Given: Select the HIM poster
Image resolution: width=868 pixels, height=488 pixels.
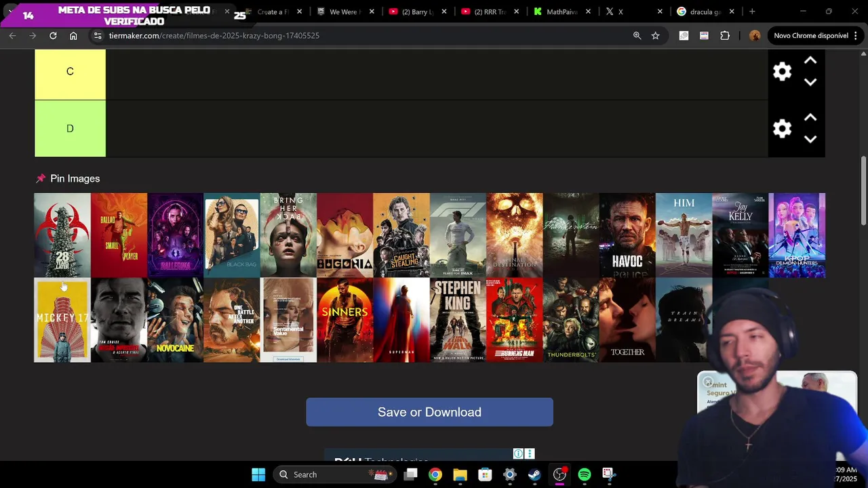Looking at the screenshot, I should 684,235.
